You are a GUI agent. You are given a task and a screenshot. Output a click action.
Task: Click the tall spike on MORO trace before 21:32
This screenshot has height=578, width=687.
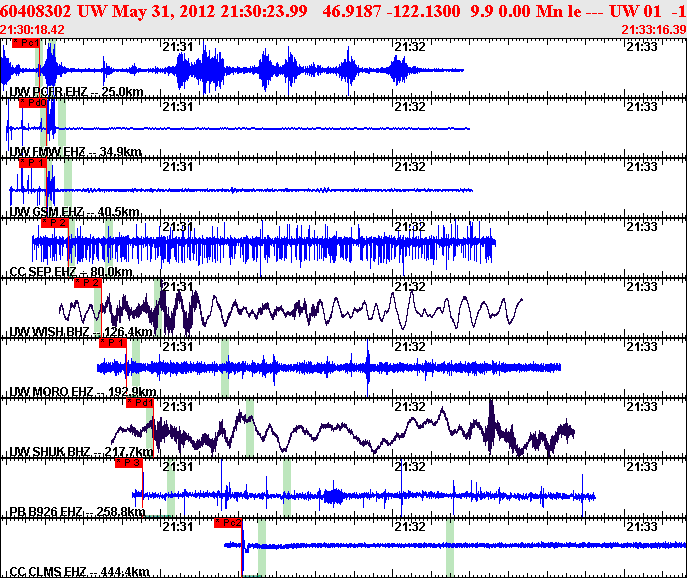[368, 367]
